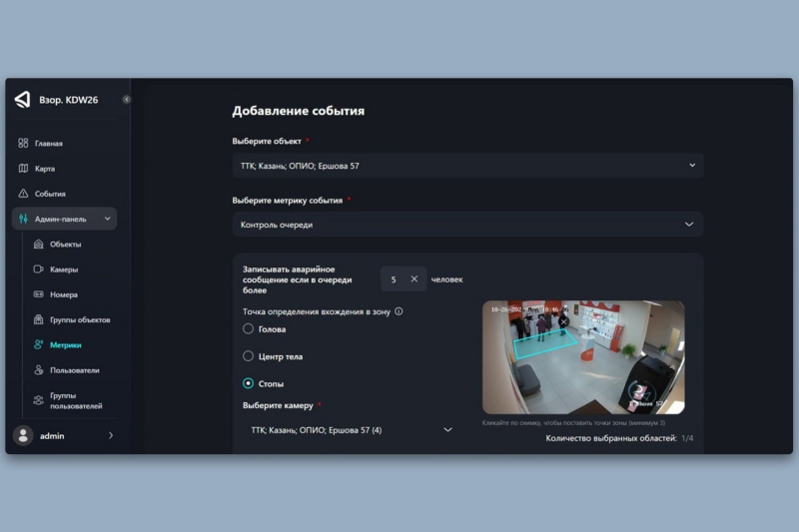799x532 pixels.
Task: Go to Карта page
Action: [x=45, y=169]
